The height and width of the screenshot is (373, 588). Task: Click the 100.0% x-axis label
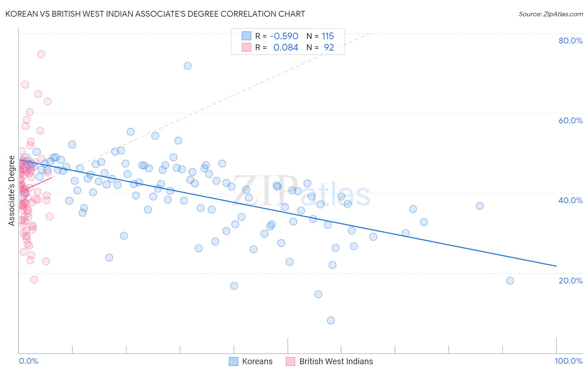[x=569, y=361]
